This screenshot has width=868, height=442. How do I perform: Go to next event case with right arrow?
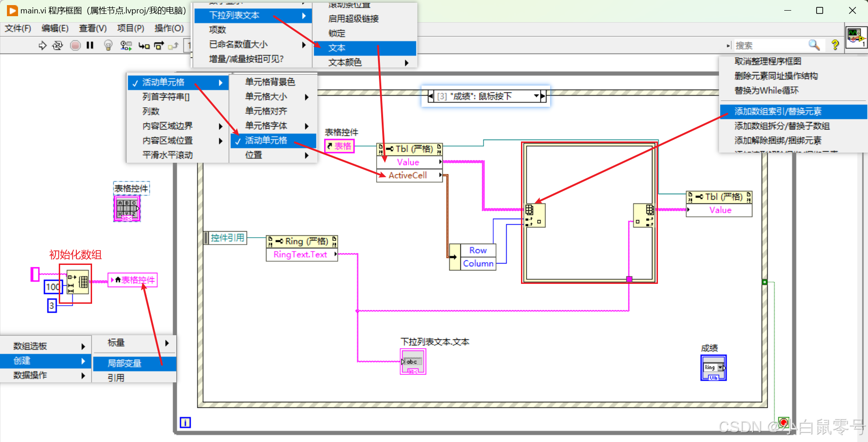click(543, 96)
